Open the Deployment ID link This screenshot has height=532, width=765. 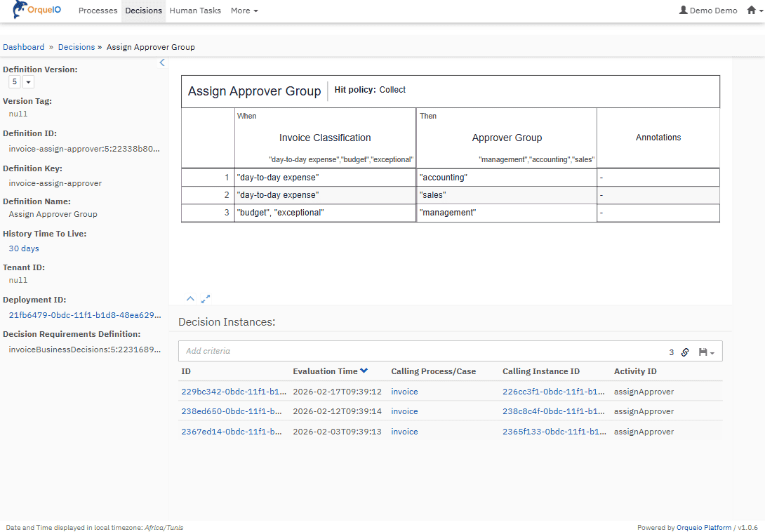(x=85, y=315)
